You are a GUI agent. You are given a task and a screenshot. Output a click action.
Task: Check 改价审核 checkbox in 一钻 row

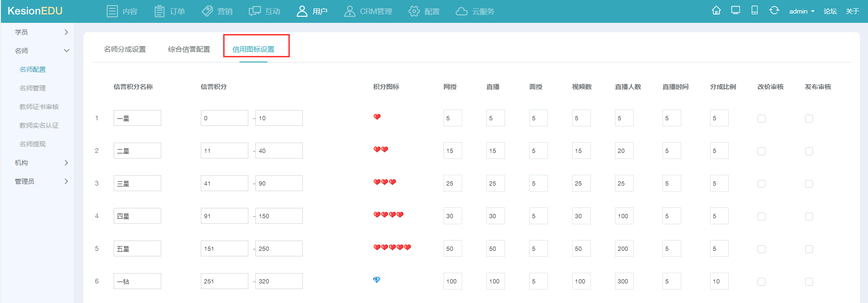[x=761, y=282]
